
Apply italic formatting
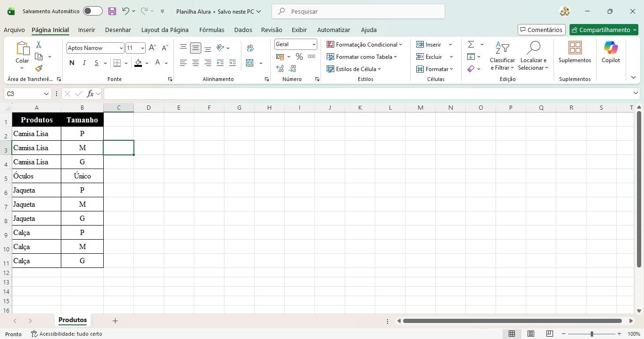click(x=84, y=63)
